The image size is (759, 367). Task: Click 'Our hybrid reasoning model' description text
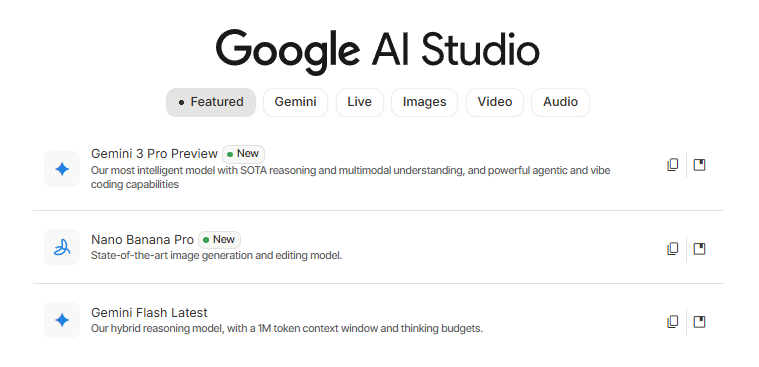(x=287, y=329)
